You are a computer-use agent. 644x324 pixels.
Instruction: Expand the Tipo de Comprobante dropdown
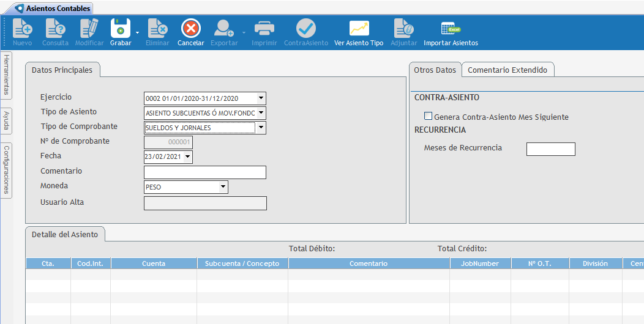coord(261,128)
